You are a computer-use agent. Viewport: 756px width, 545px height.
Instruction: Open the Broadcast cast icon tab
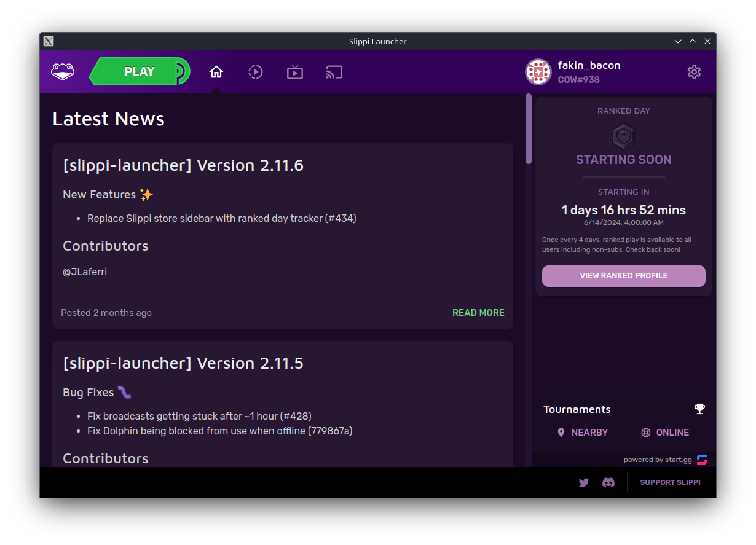coord(334,72)
